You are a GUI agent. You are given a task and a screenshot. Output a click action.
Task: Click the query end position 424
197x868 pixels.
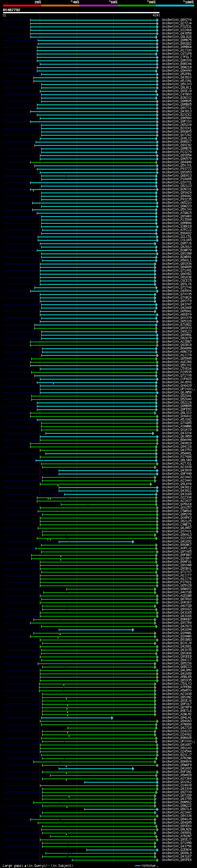(x=155, y=15)
